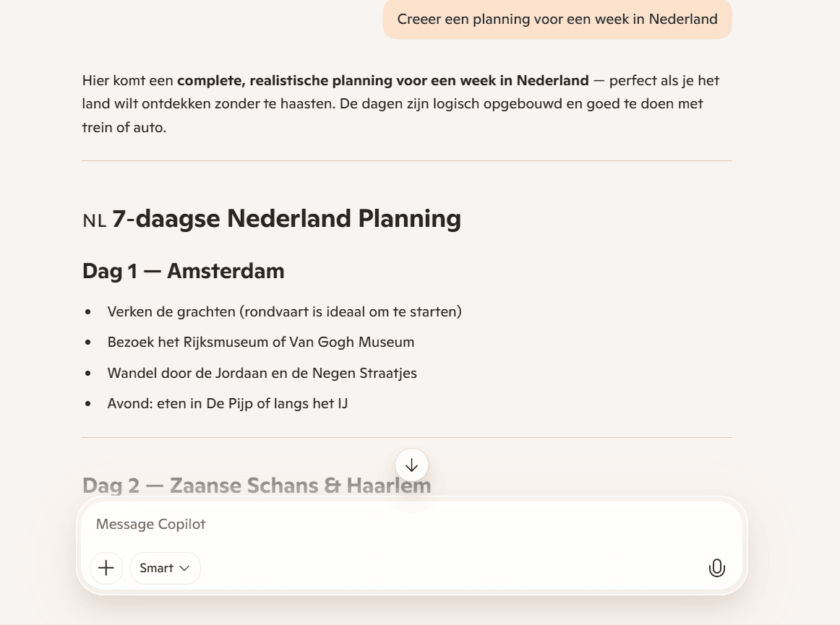This screenshot has width=840, height=625.
Task: Click the microphone icon for voice input
Action: (x=717, y=568)
